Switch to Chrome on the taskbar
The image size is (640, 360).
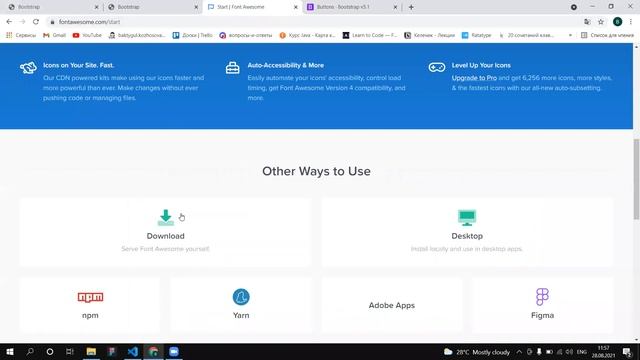[153, 351]
